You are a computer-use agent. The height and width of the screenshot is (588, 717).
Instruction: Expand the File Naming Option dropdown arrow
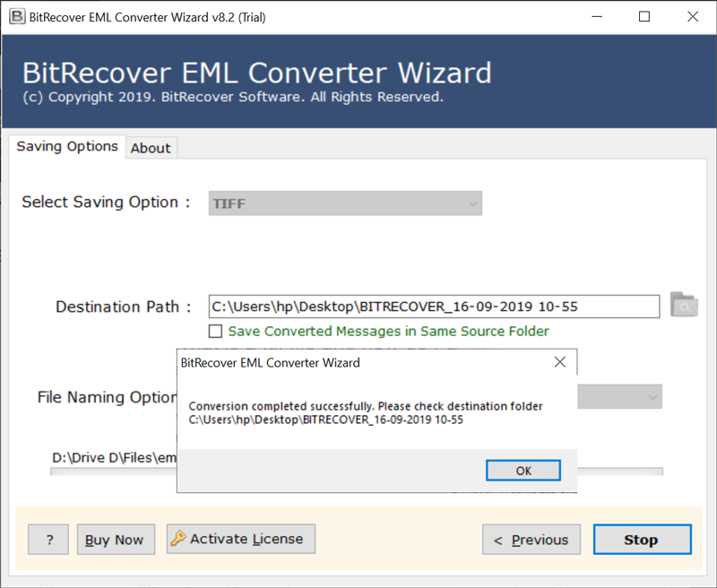[x=652, y=397]
